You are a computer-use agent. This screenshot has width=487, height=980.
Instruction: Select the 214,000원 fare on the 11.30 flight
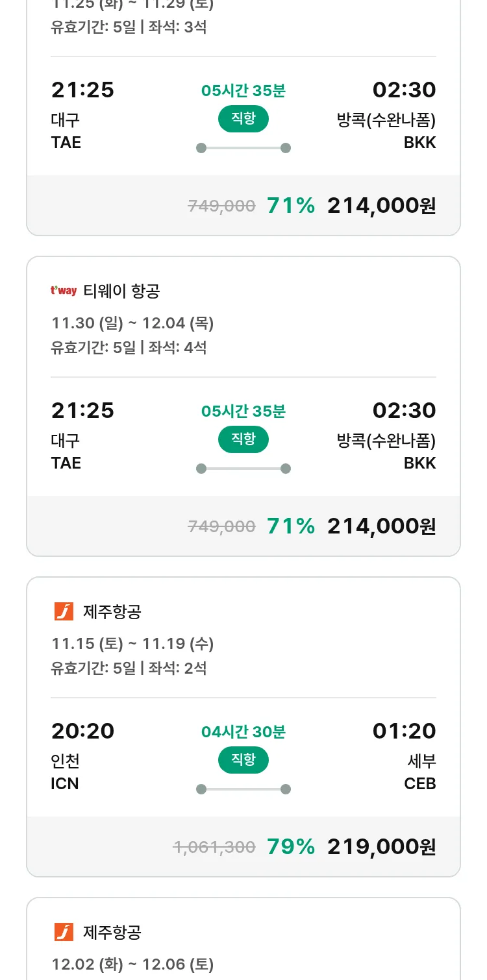[x=381, y=526]
